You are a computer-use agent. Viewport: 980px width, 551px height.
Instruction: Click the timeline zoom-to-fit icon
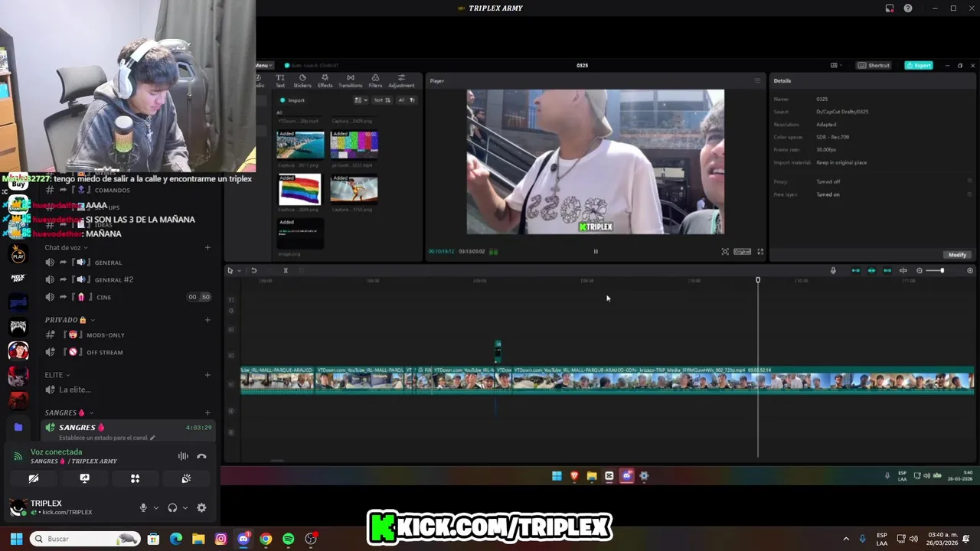(970, 270)
